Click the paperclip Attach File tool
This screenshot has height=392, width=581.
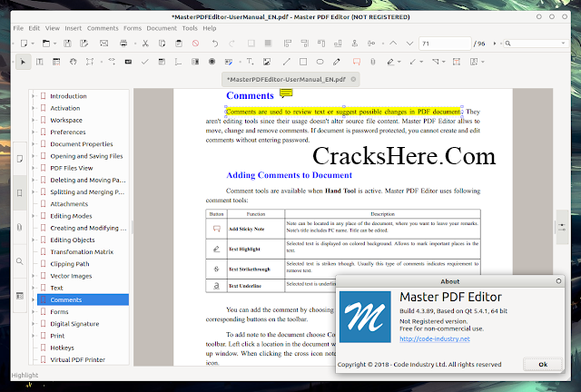pyautogui.click(x=373, y=62)
